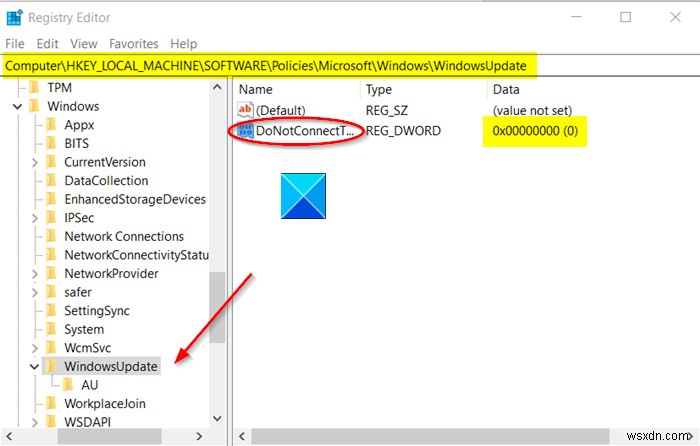Click the values pane scroll-left arrow
Screen dimensions: 700x446
click(x=242, y=436)
